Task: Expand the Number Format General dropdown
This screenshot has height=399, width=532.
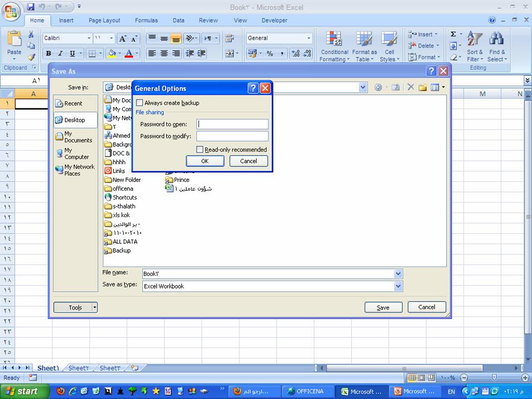Action: pyautogui.click(x=309, y=38)
